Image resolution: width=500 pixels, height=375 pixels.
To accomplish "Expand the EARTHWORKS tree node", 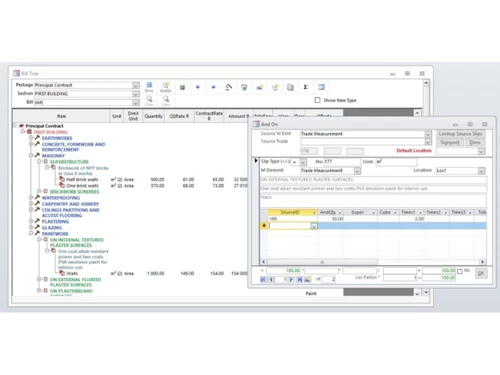I will point(31,138).
